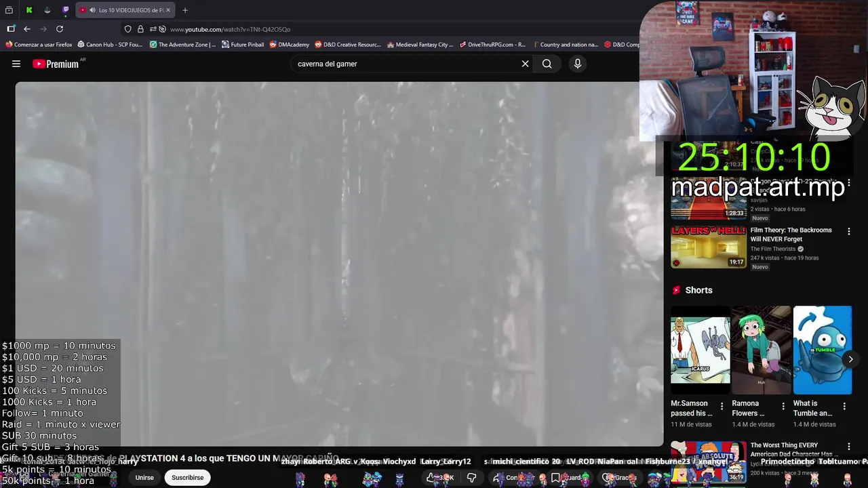Open DriveThruRPG.com bookmark
Screen dimensions: 868x488
coord(492,45)
